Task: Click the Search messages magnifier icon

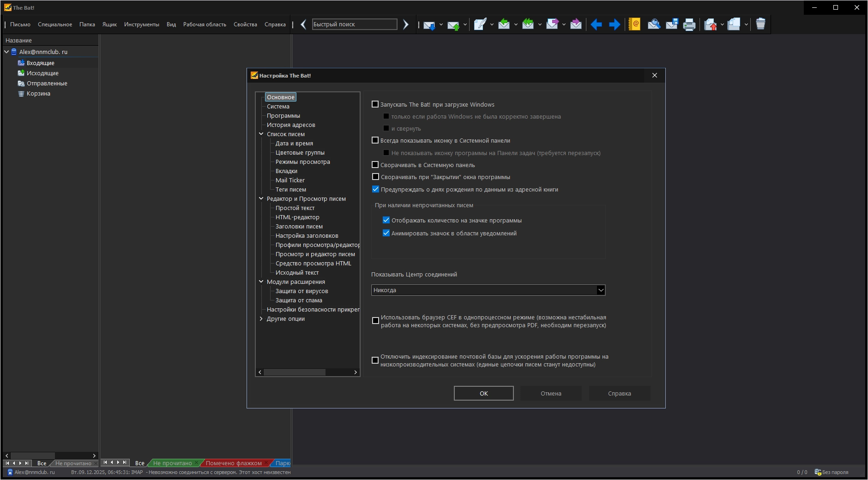Action: (x=653, y=24)
